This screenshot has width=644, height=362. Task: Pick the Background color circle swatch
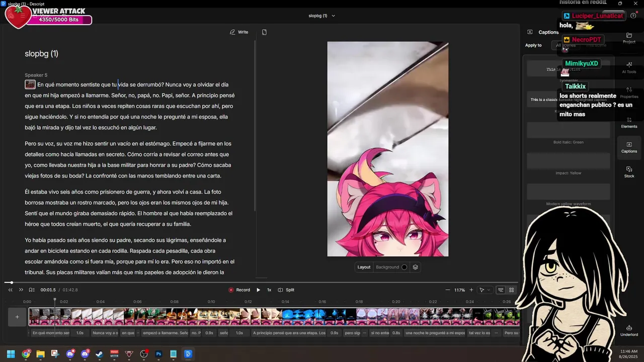[x=404, y=267]
